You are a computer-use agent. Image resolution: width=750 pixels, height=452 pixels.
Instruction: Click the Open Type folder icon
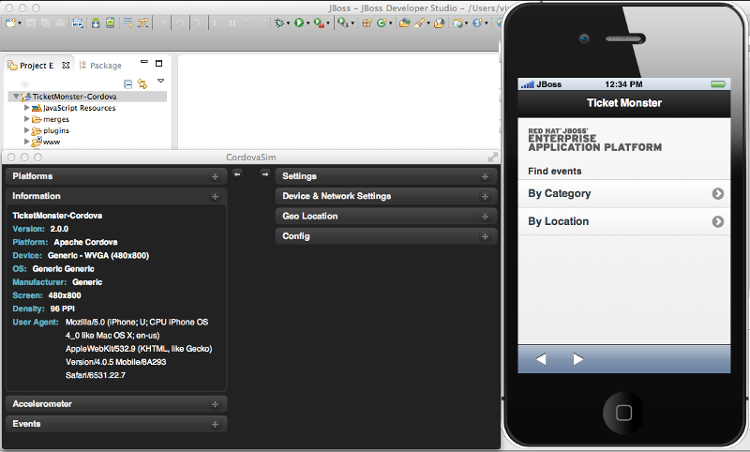click(x=405, y=22)
